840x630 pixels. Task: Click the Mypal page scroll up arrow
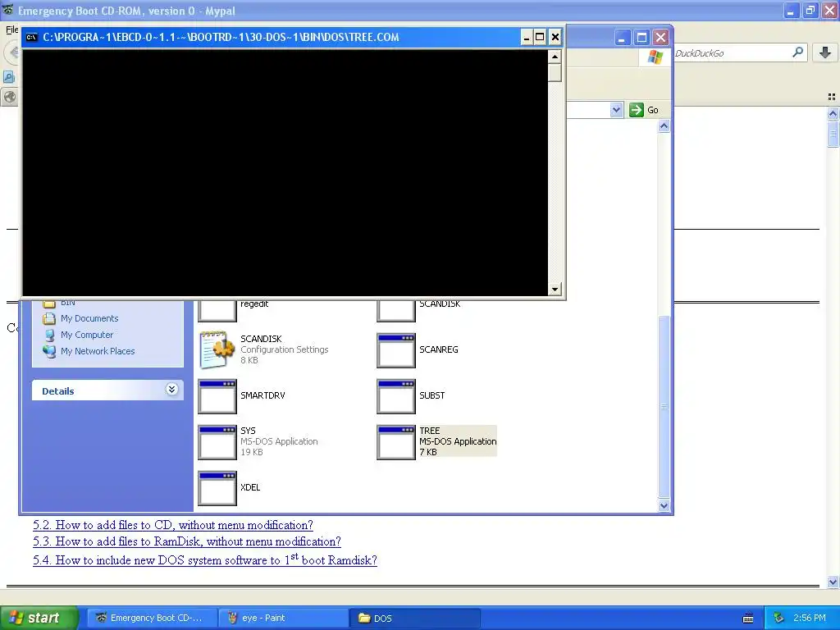(833, 113)
